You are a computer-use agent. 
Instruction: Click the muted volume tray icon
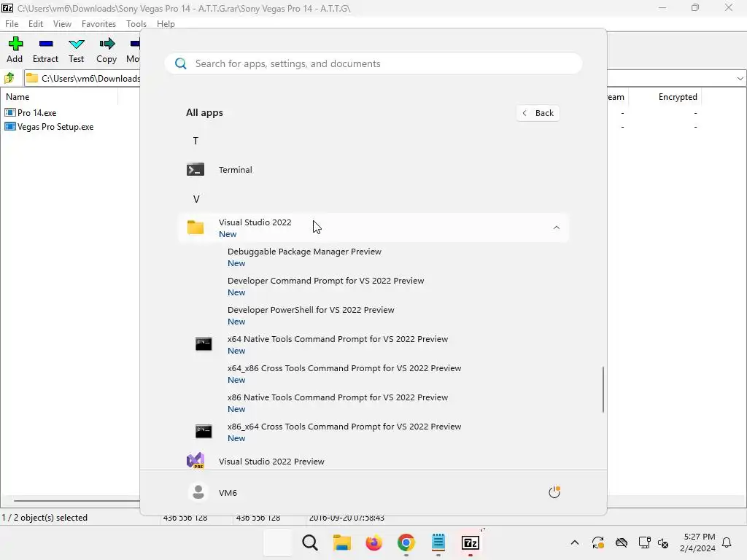[662, 542]
